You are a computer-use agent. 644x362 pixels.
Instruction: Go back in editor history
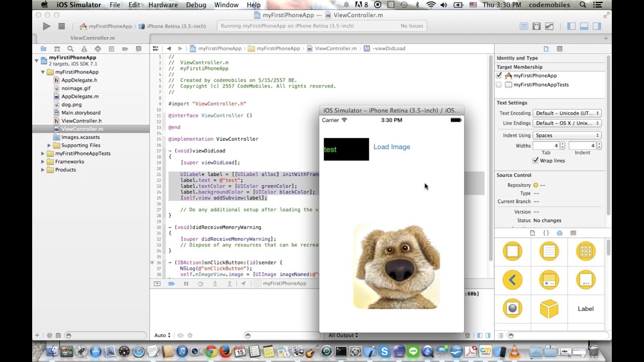(x=169, y=49)
